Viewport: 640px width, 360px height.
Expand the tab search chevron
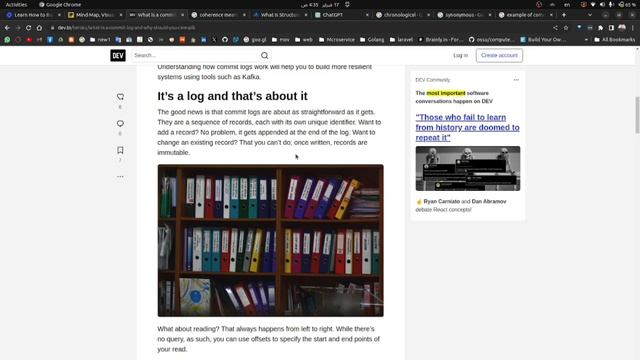[589, 15]
